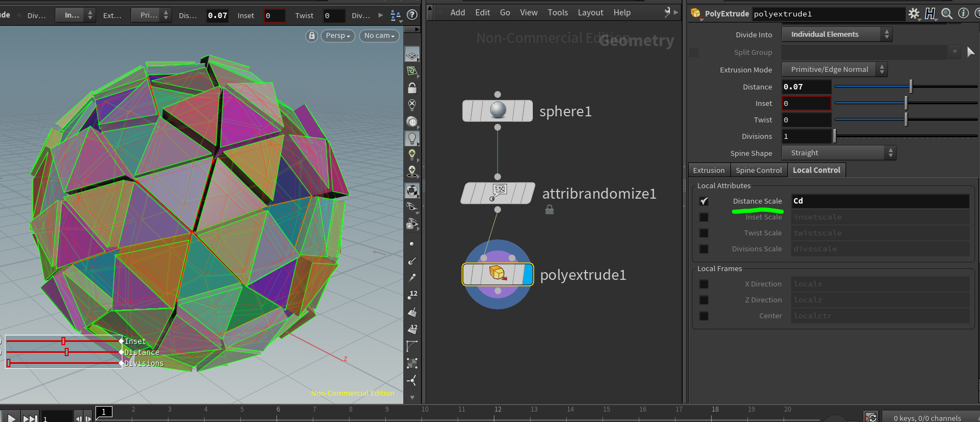This screenshot has height=422, width=980.
Task: Open the No cam camera dropdown
Action: pos(379,36)
